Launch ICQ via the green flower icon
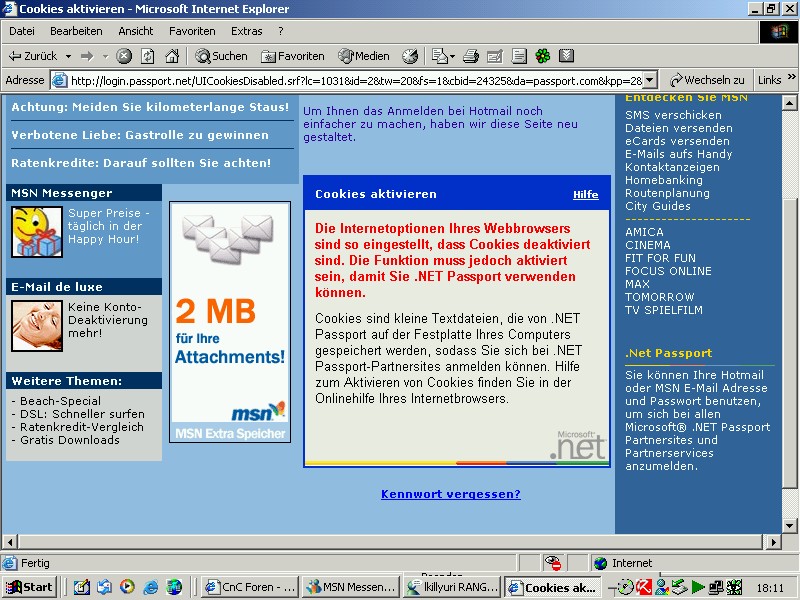The image size is (800, 600). pyautogui.click(x=543, y=56)
